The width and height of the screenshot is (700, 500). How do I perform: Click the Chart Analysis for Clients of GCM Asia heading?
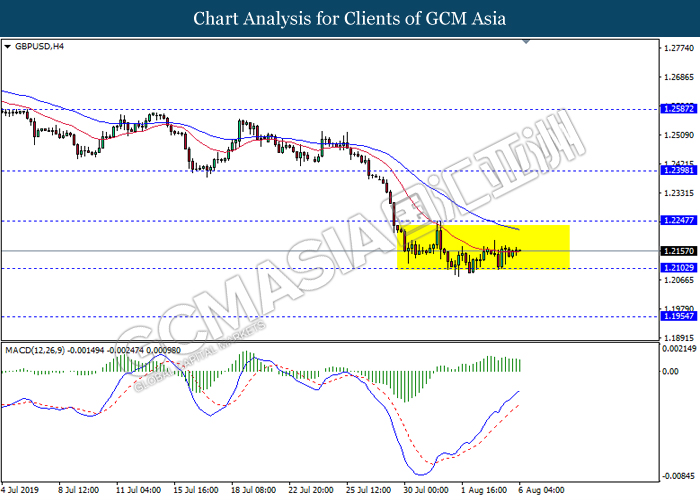[350, 18]
